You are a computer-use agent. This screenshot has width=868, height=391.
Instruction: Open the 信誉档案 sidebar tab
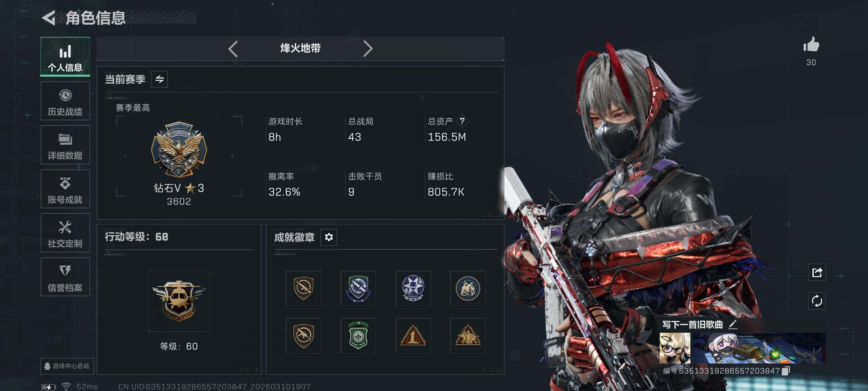[x=65, y=277]
